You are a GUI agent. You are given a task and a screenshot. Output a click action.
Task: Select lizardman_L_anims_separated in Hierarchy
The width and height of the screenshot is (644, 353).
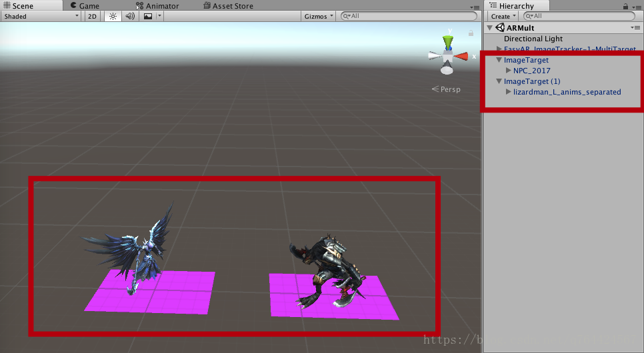pos(567,92)
